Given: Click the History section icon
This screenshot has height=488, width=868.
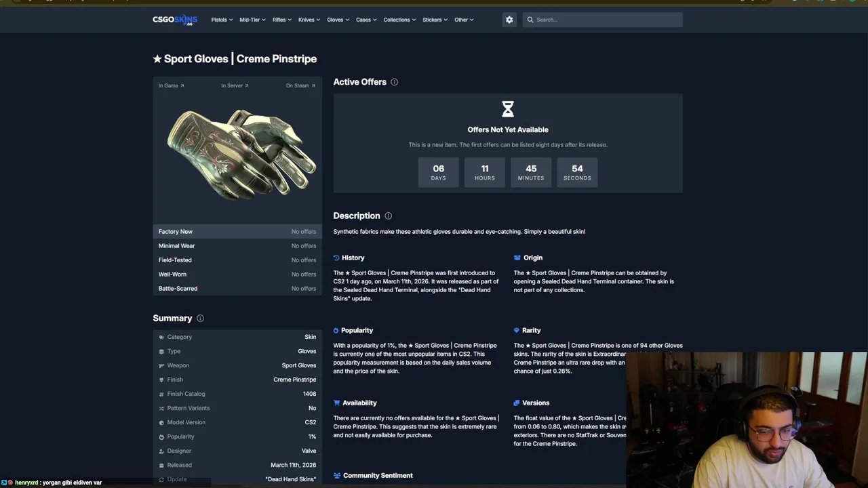Looking at the screenshot, I should pyautogui.click(x=336, y=258).
